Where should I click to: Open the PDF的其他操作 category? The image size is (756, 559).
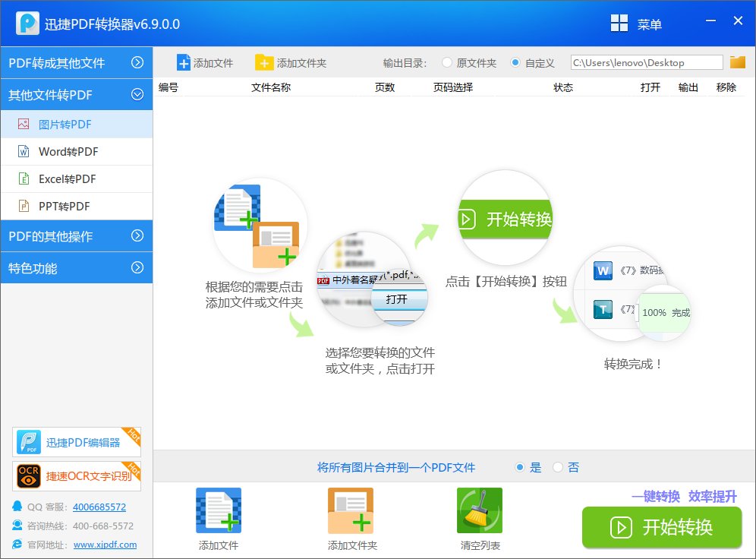pyautogui.click(x=77, y=236)
